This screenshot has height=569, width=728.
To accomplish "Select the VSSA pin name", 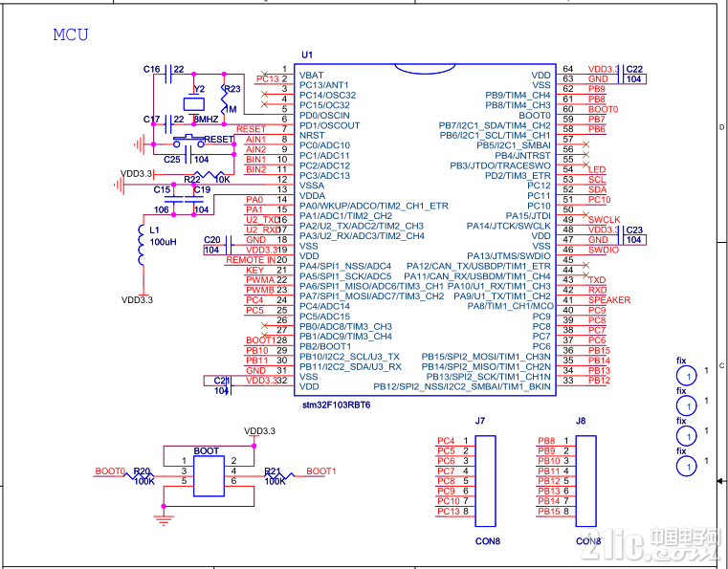I will [312, 186].
